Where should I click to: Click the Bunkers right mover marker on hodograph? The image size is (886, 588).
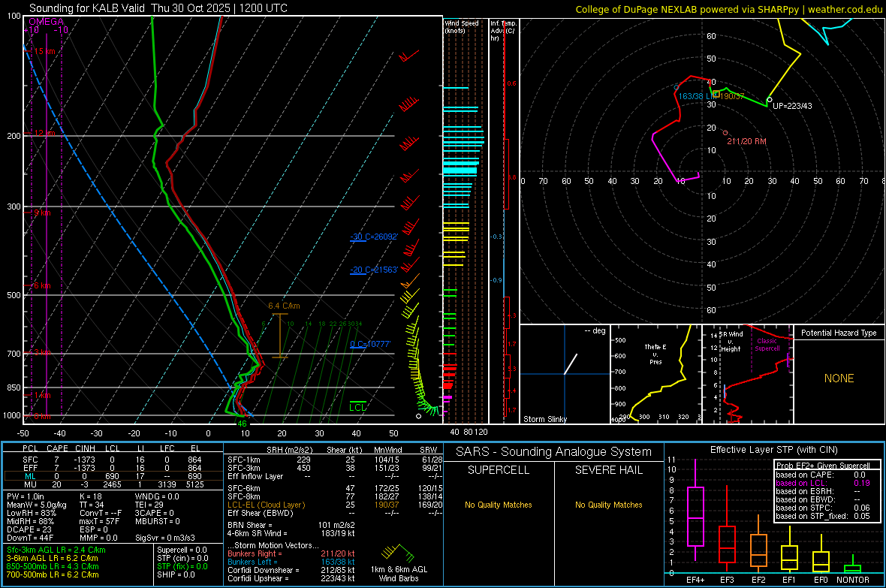[725, 133]
